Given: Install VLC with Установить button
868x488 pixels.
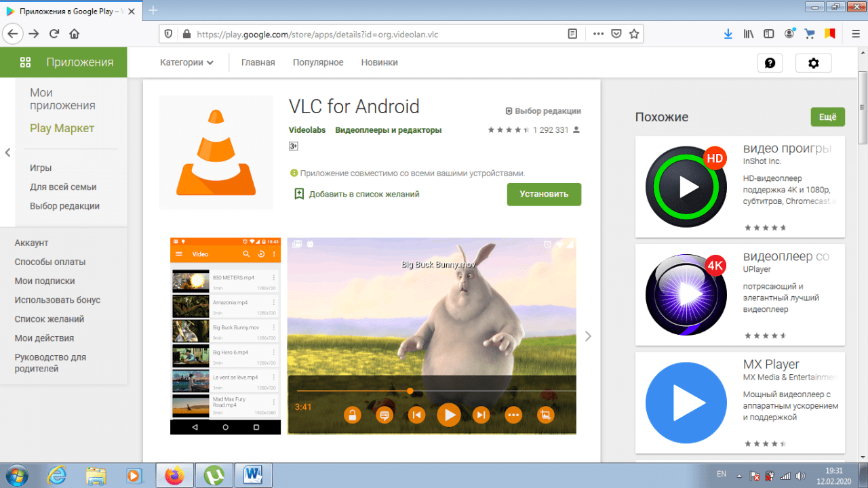Looking at the screenshot, I should click(544, 195).
